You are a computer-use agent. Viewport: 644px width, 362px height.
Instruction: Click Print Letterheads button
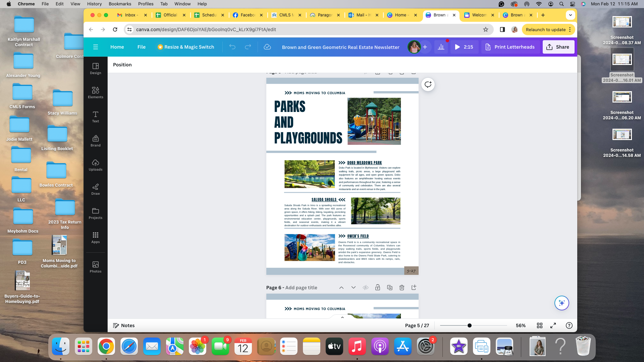point(510,47)
